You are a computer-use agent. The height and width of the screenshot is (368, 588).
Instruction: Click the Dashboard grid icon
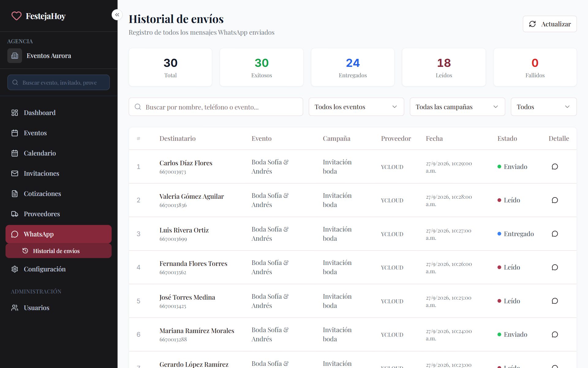pos(15,113)
